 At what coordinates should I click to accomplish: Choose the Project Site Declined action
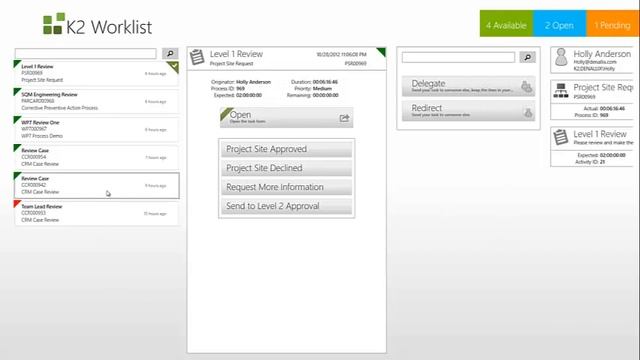(x=286, y=168)
